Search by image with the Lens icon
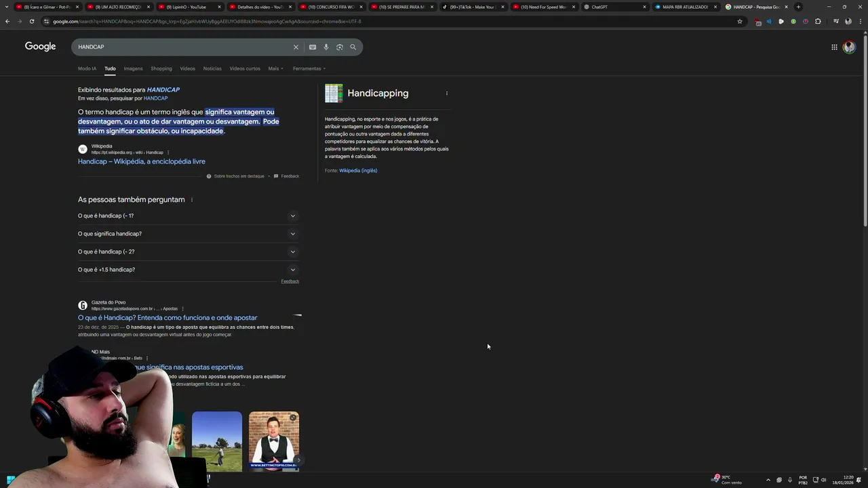The image size is (868, 488). [340, 47]
